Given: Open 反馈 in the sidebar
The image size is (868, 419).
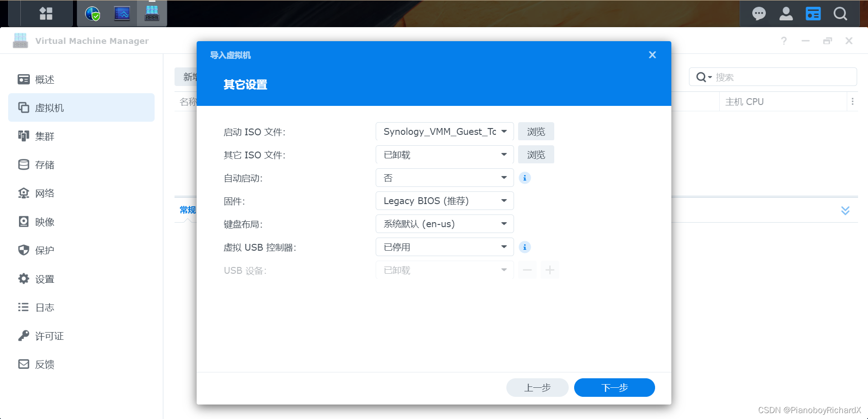Looking at the screenshot, I should (x=81, y=365).
